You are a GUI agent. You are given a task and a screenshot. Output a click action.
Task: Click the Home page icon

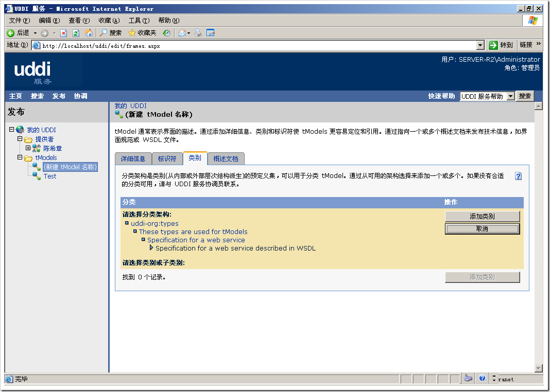point(89,33)
